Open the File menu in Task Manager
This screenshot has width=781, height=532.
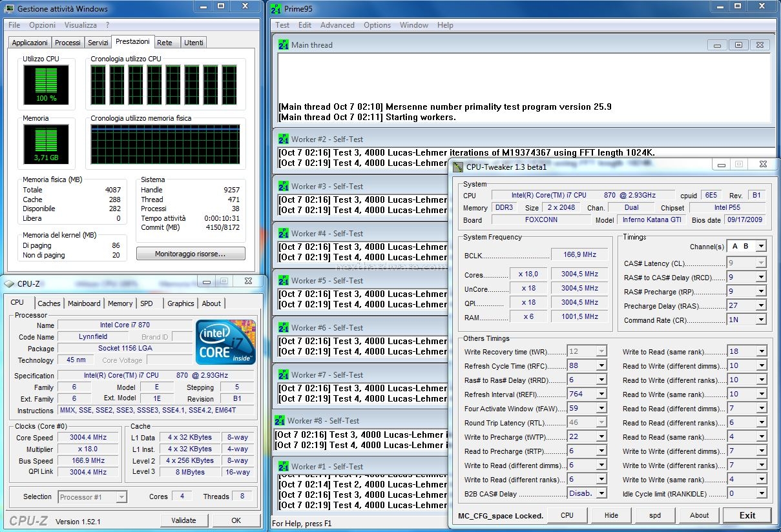14,25
